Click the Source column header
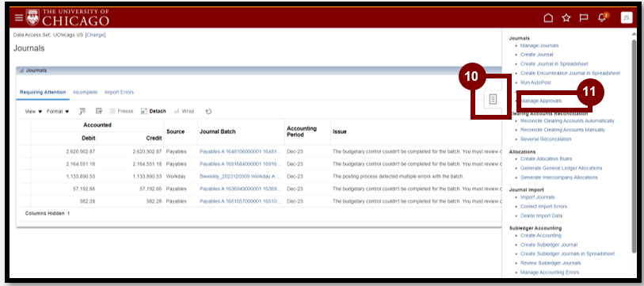Viewport: 644px width, 286px height. pos(181,132)
